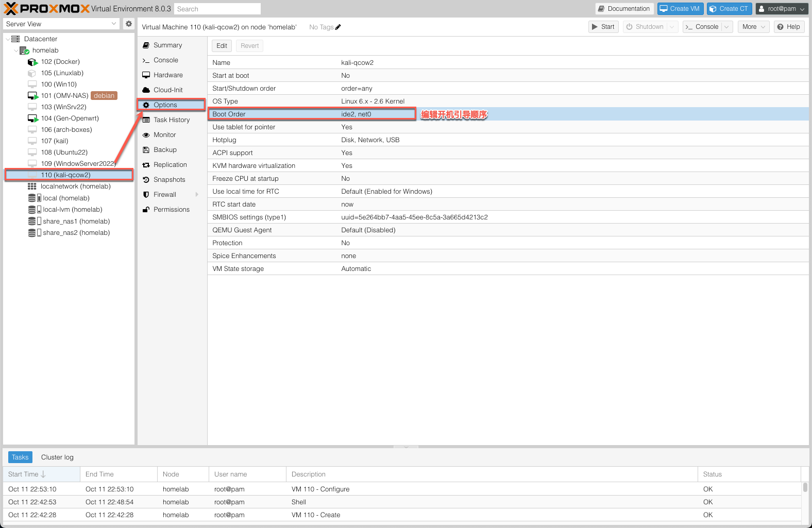Click the Permissions unlock icon

(146, 210)
